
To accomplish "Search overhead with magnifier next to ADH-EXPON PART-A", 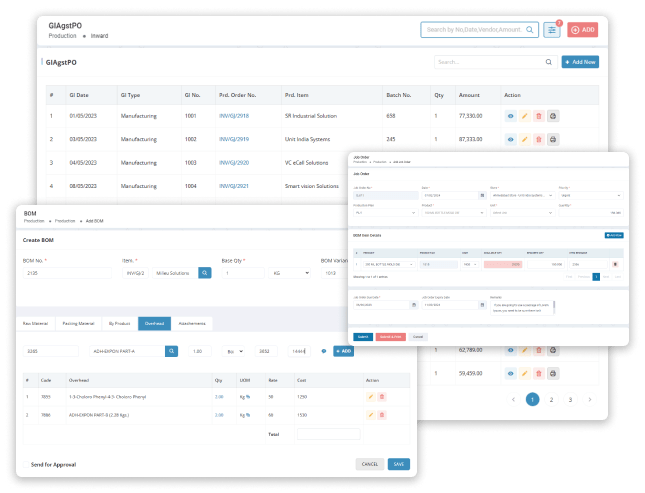I will 172,351.
